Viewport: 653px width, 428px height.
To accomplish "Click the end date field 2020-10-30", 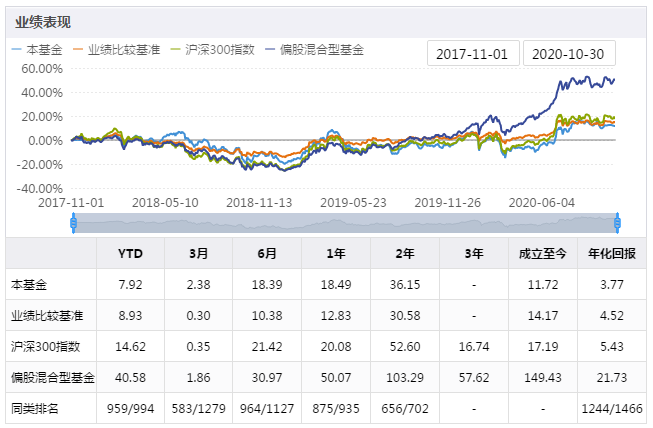I will point(568,54).
